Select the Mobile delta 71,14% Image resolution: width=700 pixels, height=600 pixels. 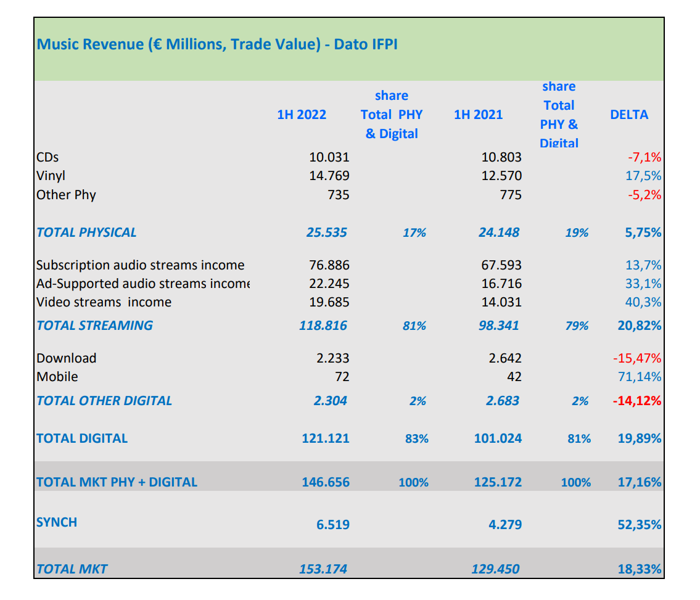640,377
